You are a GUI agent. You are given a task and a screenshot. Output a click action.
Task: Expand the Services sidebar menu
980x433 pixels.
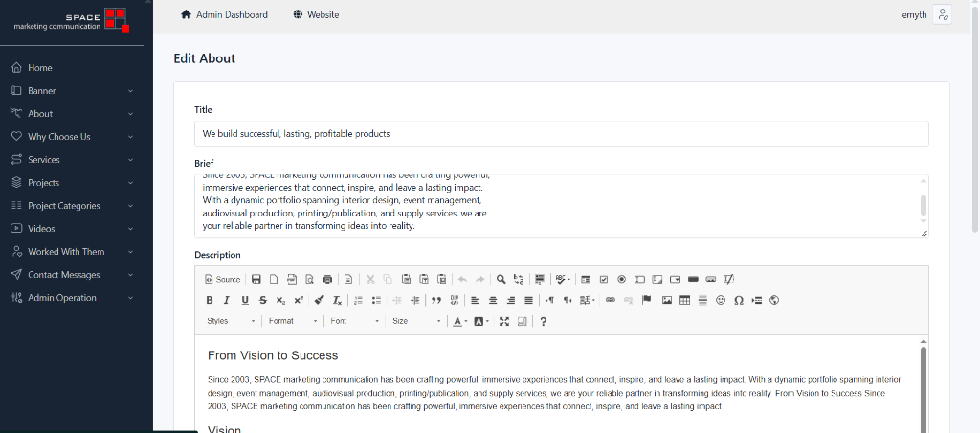(x=72, y=160)
